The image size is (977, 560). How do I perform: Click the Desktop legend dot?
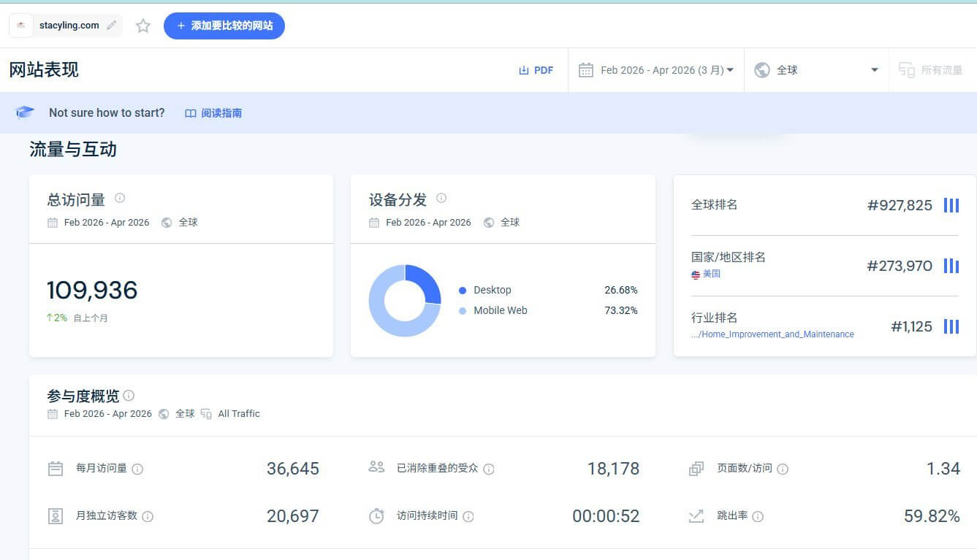(x=463, y=291)
